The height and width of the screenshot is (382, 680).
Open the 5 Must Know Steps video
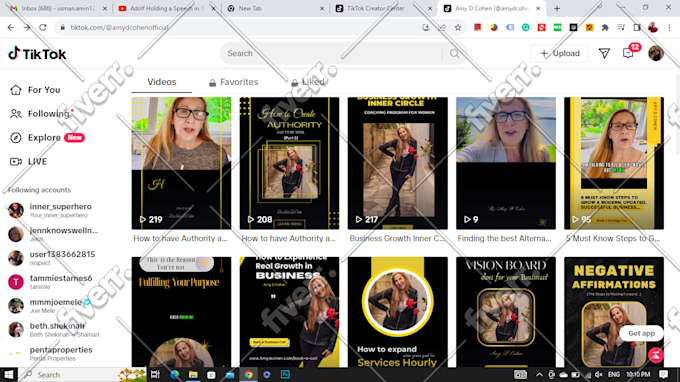[x=614, y=163]
